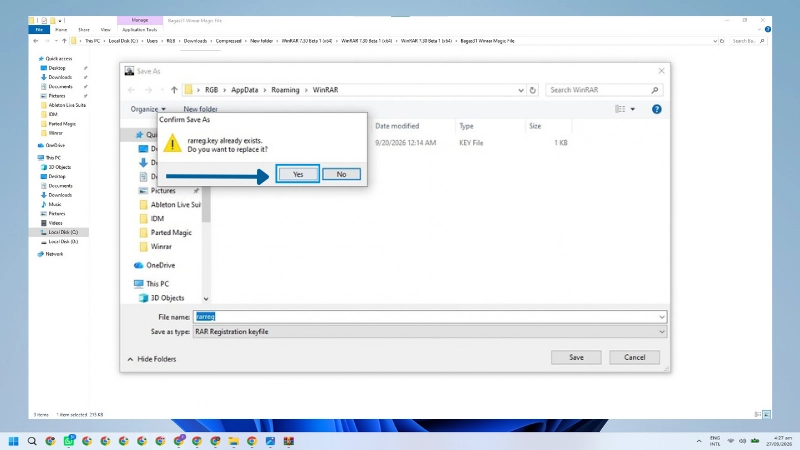Open WinRAR from the taskbar
This screenshot has width=800, height=450.
click(289, 441)
